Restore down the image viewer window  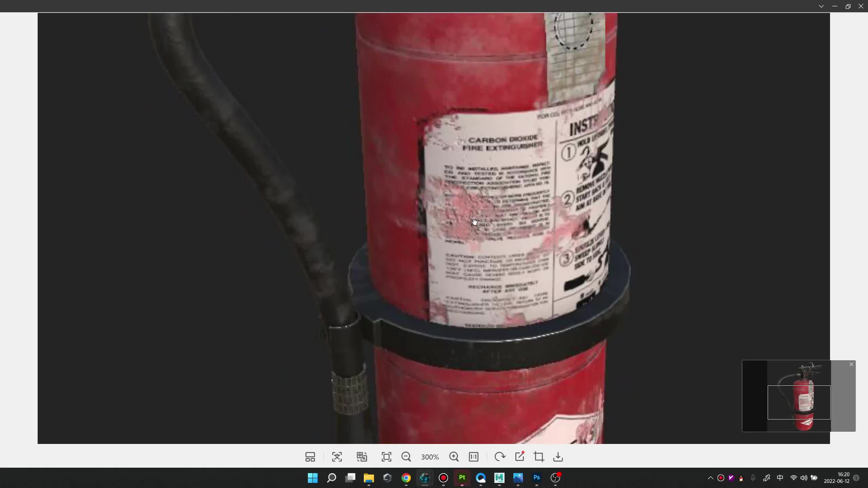click(848, 6)
